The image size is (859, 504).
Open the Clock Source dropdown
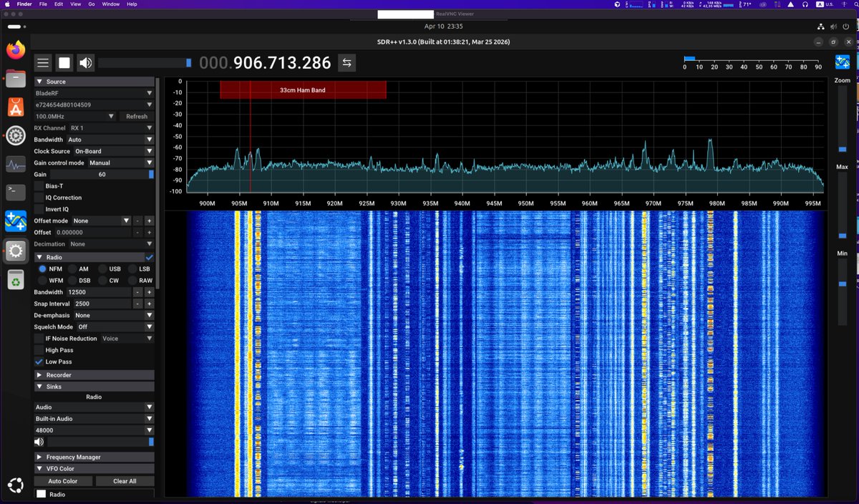coord(113,151)
